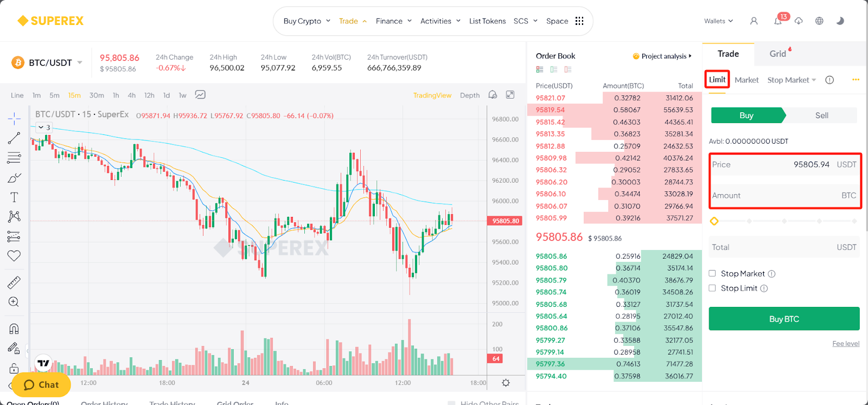
Task: Open chart settings gear icon
Action: pos(506,383)
